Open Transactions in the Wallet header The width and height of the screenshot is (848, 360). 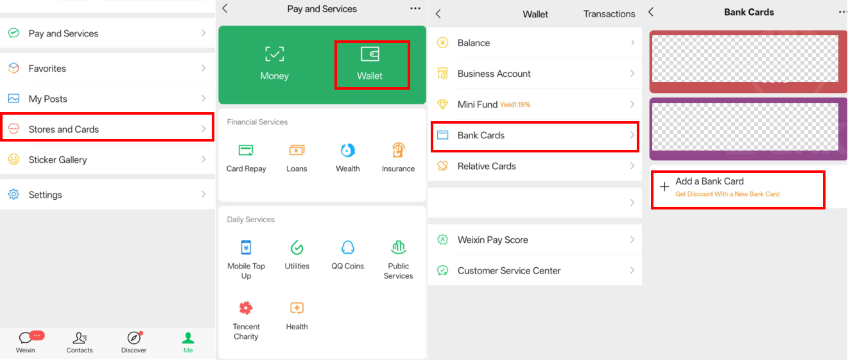pyautogui.click(x=609, y=14)
